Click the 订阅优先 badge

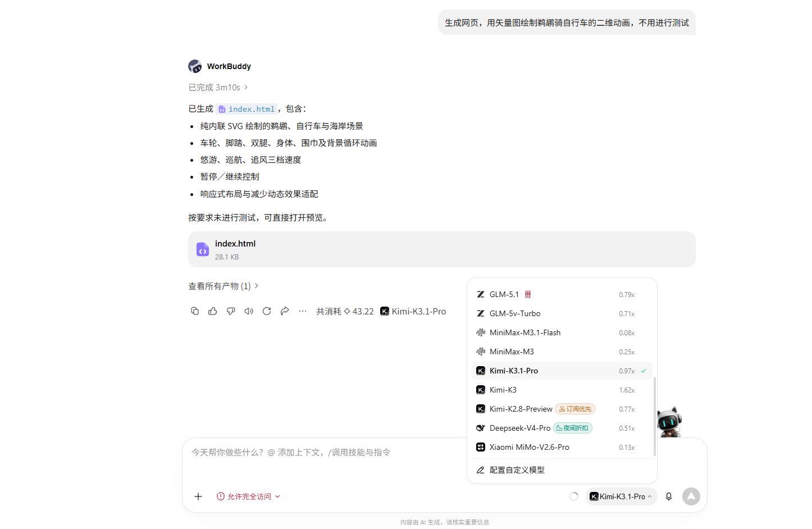pos(575,409)
